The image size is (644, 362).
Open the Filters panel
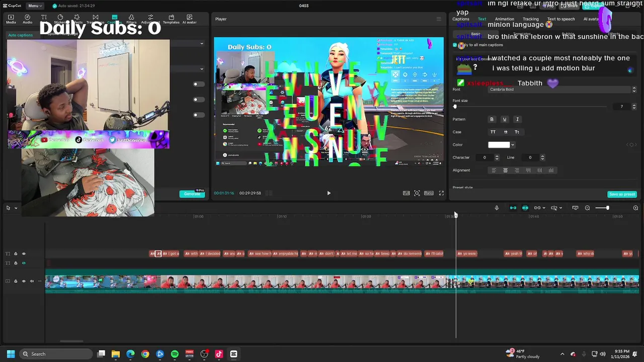pyautogui.click(x=131, y=19)
